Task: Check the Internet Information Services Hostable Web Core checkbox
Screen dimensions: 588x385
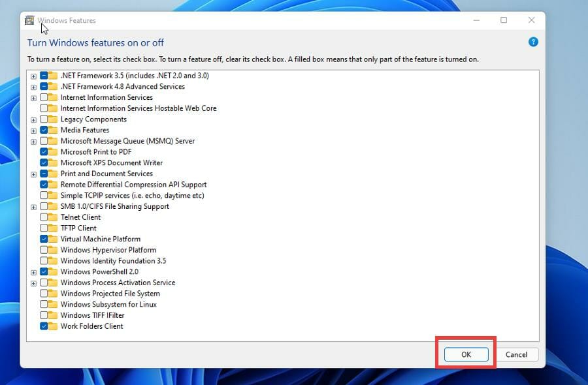Action: tap(44, 108)
